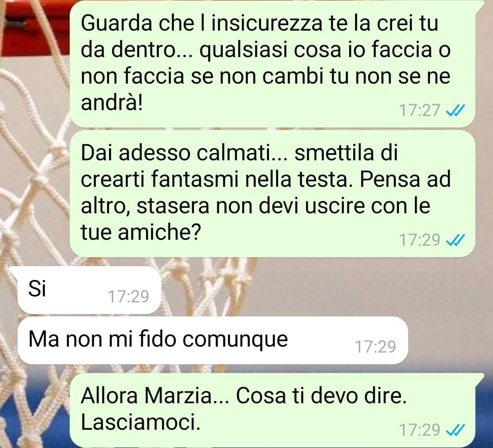Tap timestamp on 'Lasciamoci.' message

[x=420, y=430]
